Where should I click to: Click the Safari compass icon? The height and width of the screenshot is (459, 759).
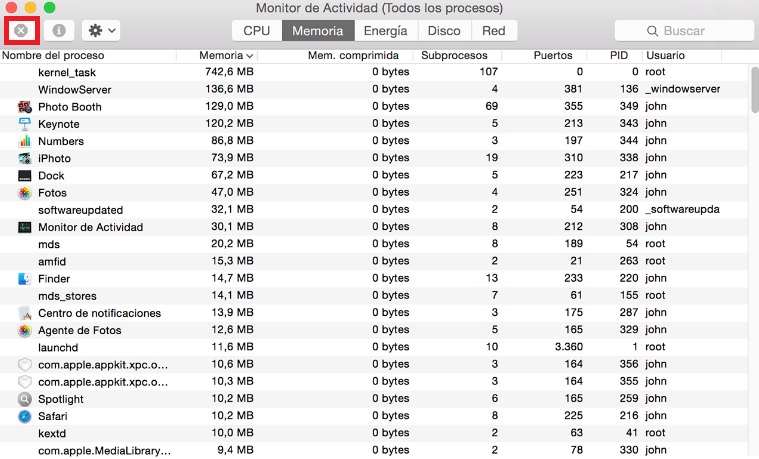pos(25,416)
